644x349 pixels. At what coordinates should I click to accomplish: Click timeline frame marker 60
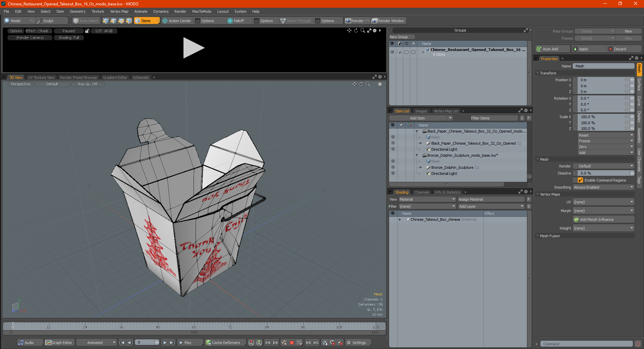(194, 327)
